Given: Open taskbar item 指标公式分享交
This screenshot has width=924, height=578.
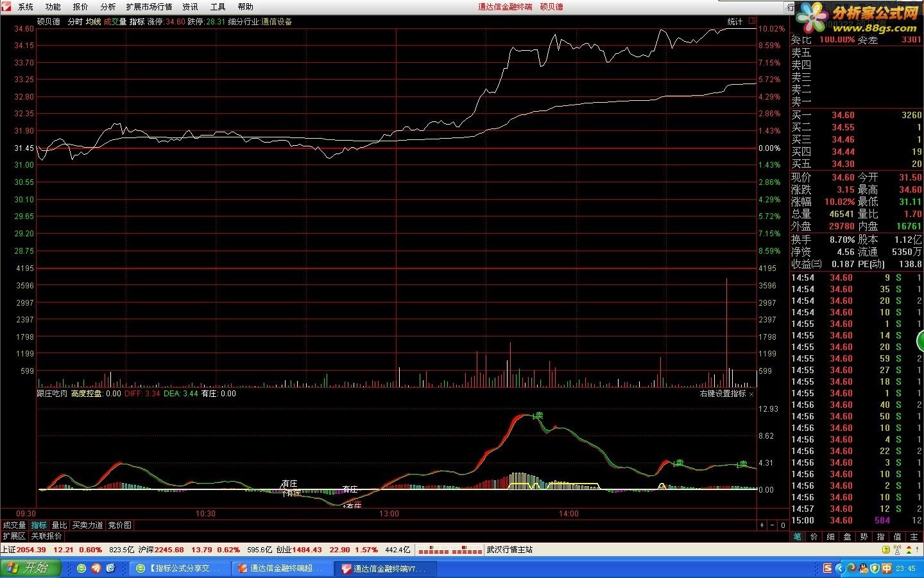Looking at the screenshot, I should (x=179, y=568).
